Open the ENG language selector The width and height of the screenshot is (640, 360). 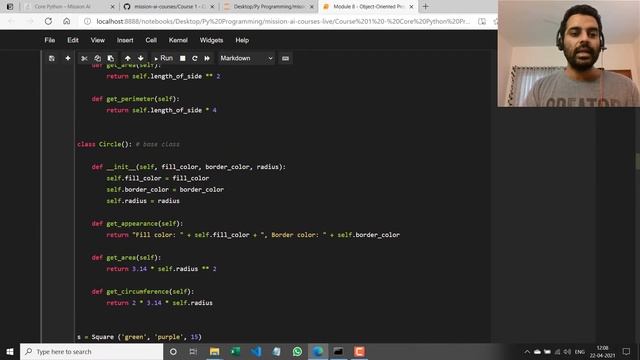pos(580,351)
